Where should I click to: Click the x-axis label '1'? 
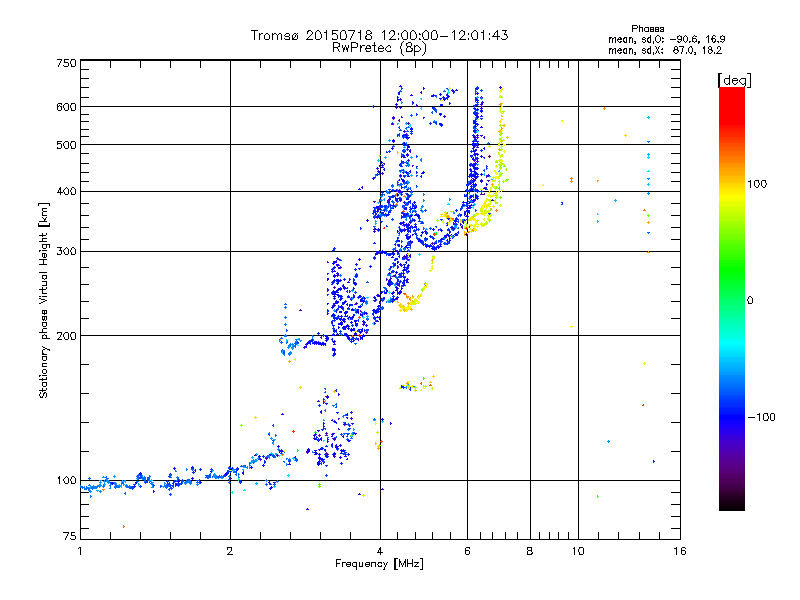(80, 551)
